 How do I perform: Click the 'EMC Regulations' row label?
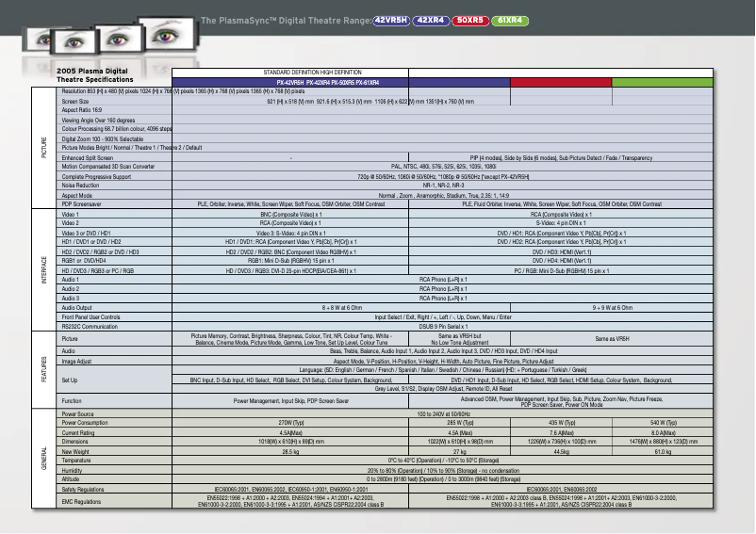(x=81, y=502)
